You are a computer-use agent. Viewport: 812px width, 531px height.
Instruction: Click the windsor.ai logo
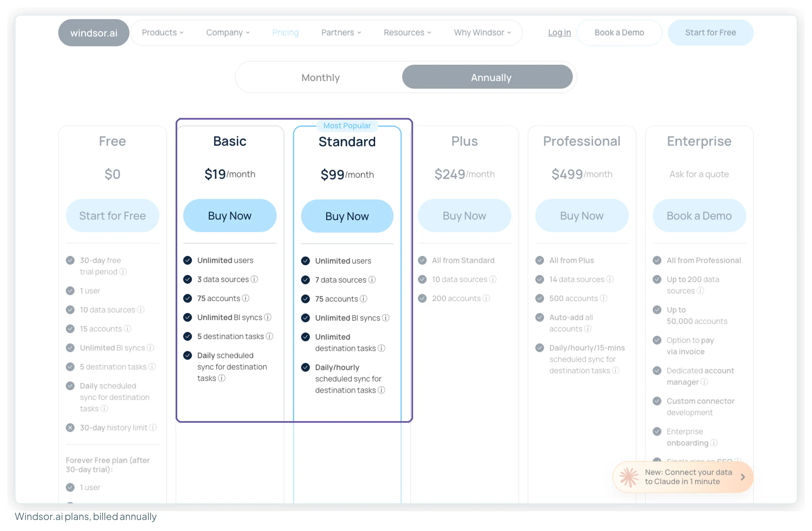[94, 33]
